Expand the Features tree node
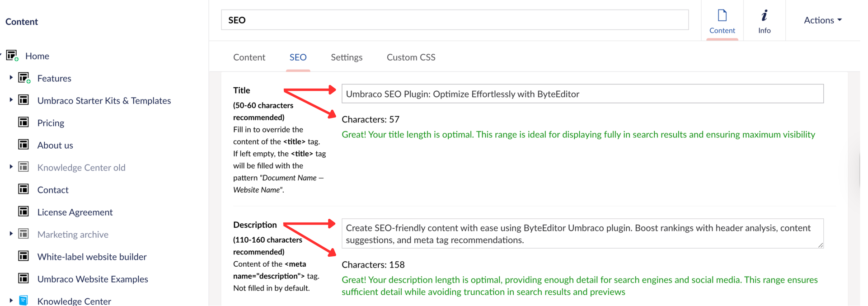868x306 pixels. pyautogui.click(x=11, y=78)
